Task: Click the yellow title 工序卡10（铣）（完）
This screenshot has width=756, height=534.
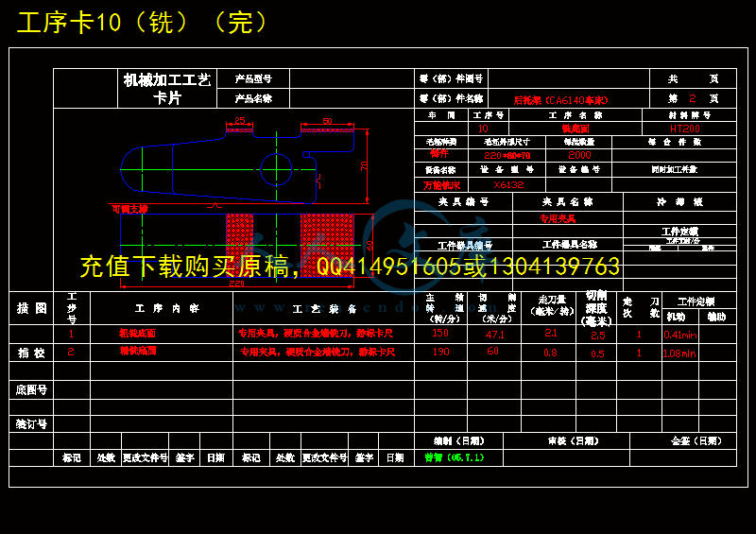Action: 143,23
